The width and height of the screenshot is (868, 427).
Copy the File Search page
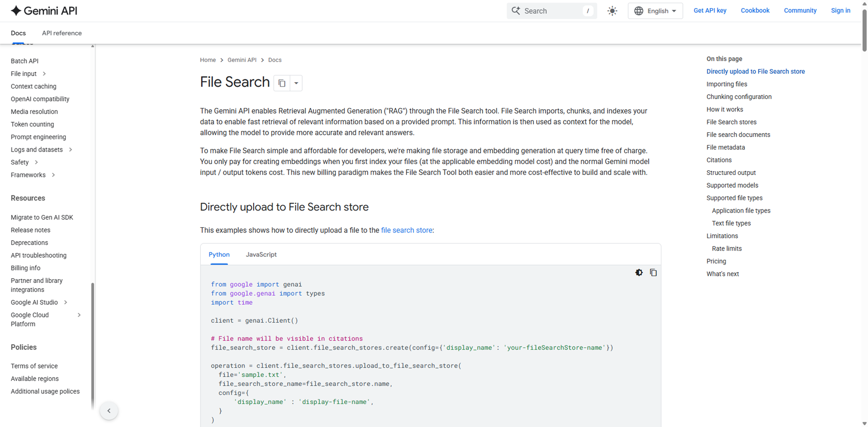pos(282,83)
